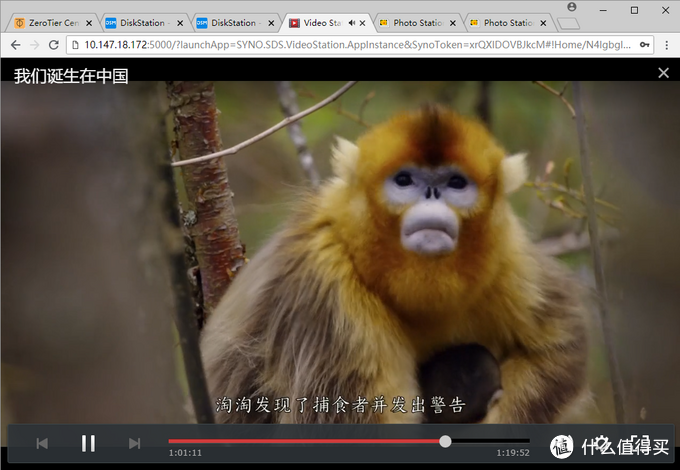
Task: Mute the Video Station tab audio icon
Action: point(351,23)
